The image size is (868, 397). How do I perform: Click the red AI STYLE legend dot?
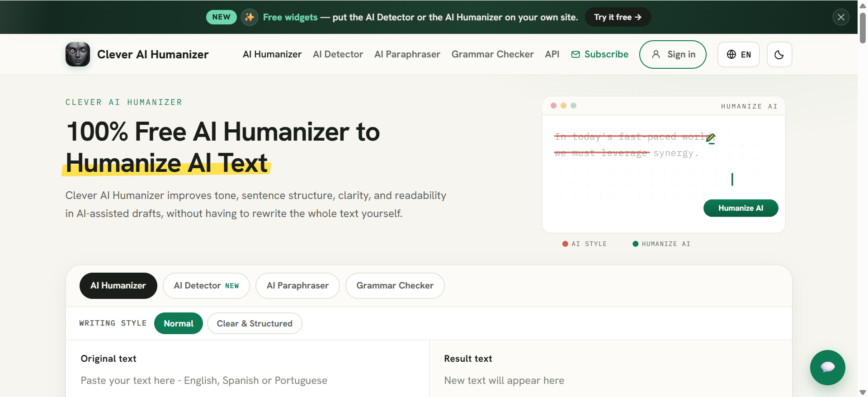pyautogui.click(x=565, y=244)
